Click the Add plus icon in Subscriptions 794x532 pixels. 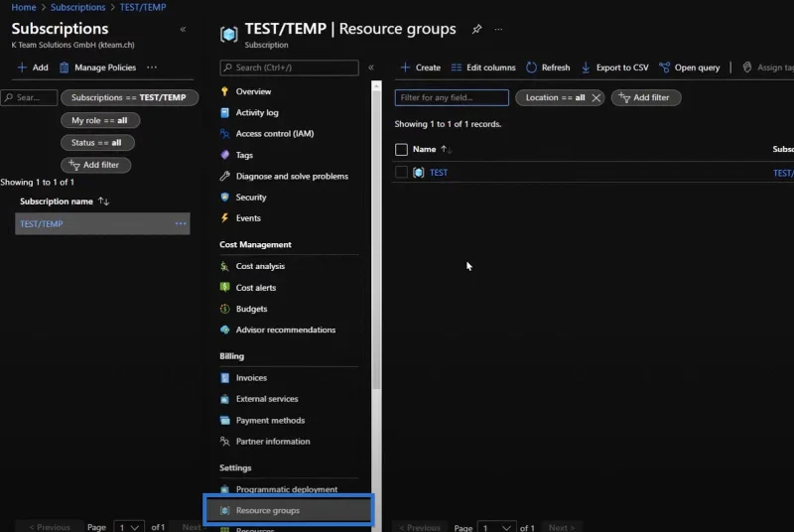point(22,67)
